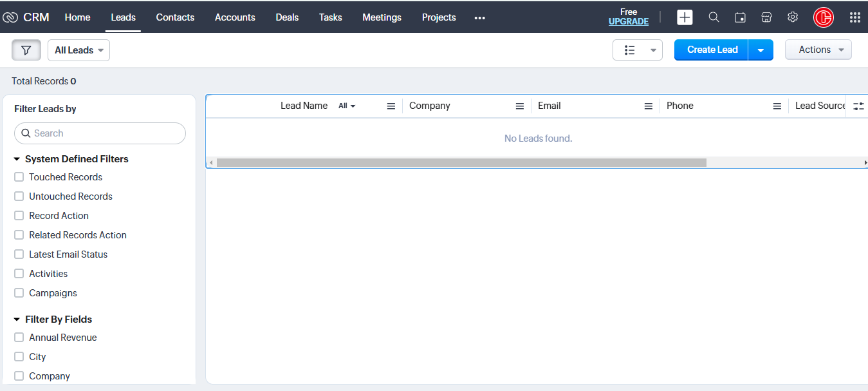Click the Phone column header
The image size is (868, 391).
coord(680,106)
